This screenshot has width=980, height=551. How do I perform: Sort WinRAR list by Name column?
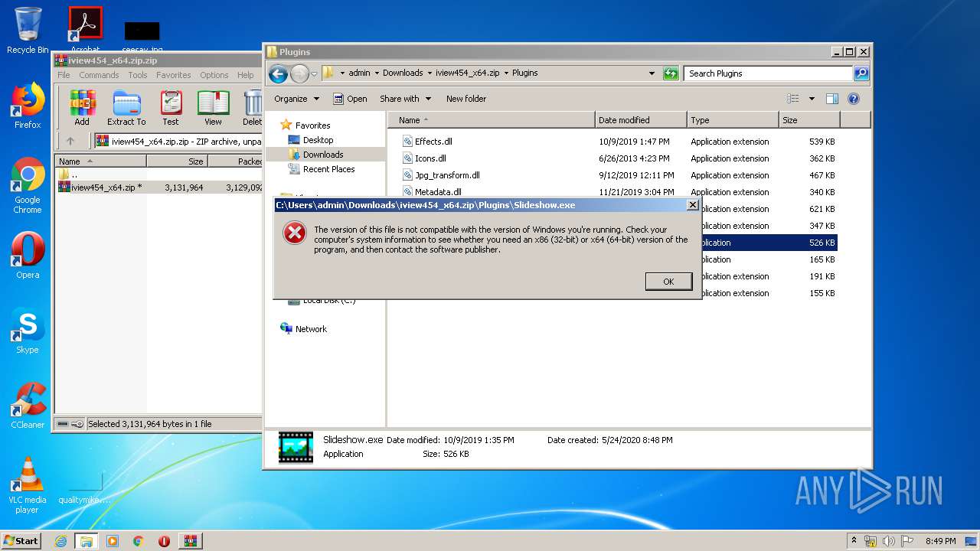100,161
